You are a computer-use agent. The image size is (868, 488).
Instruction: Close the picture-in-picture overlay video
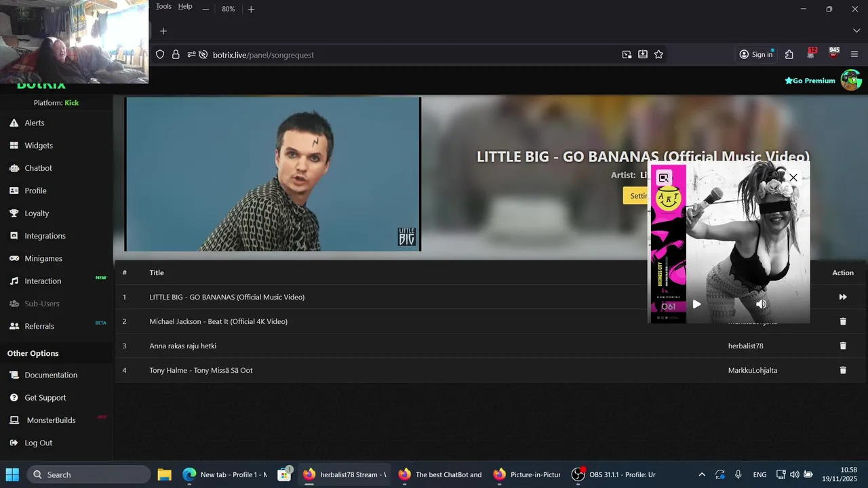[x=793, y=178]
